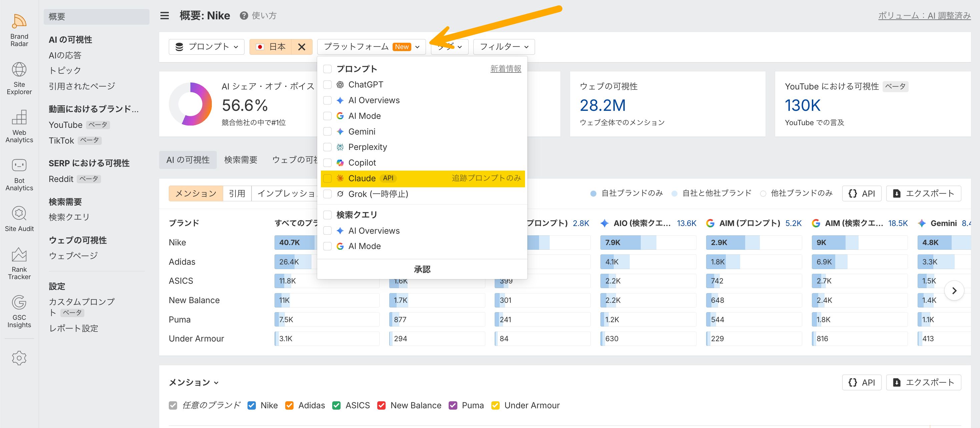Click the sparkle icon in the Gemini column header

tap(922, 223)
